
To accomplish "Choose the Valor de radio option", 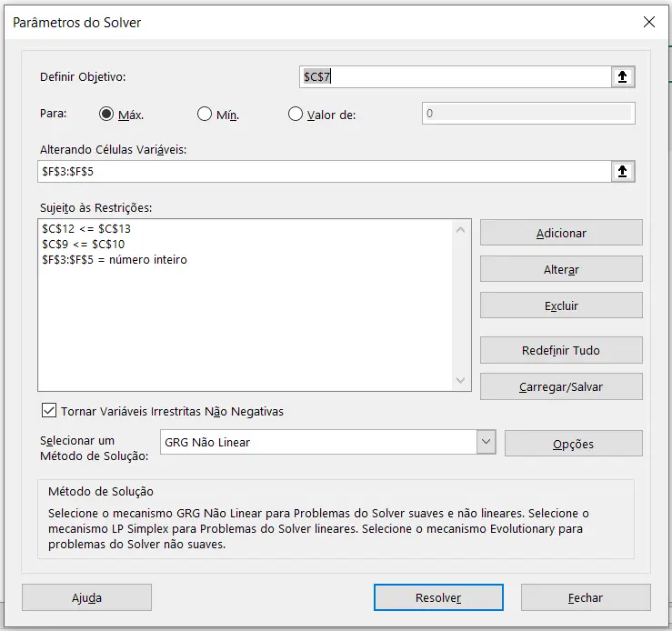I will [295, 115].
